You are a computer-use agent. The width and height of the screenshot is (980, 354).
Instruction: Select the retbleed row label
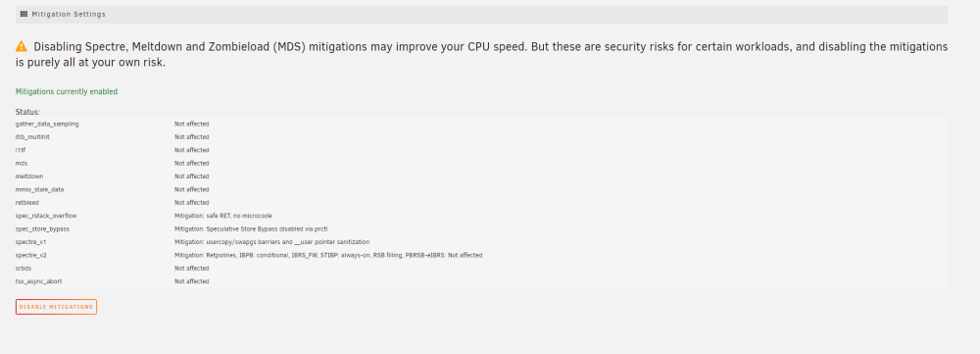[27, 203]
